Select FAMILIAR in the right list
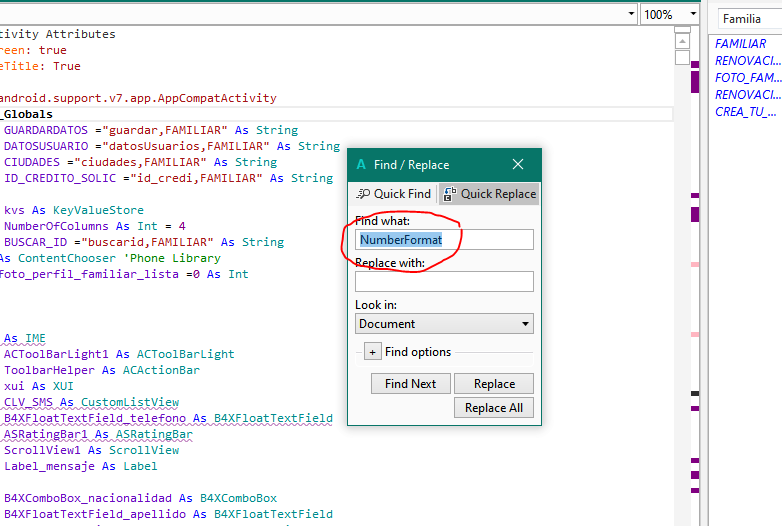782x526 pixels. [x=740, y=44]
